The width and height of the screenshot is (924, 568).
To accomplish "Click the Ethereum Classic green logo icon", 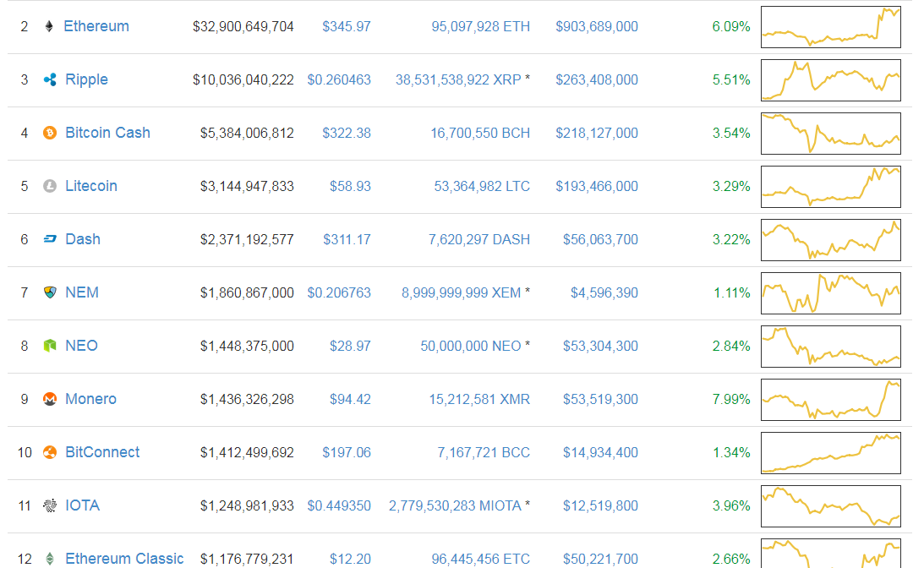I will coord(50,559).
